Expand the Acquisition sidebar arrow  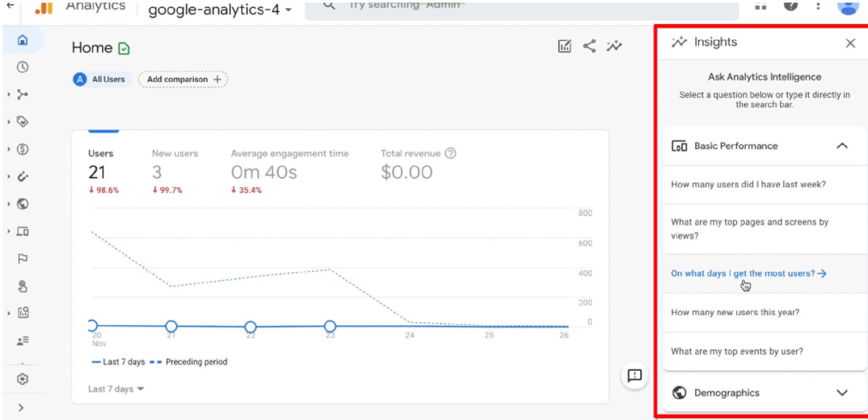point(9,94)
